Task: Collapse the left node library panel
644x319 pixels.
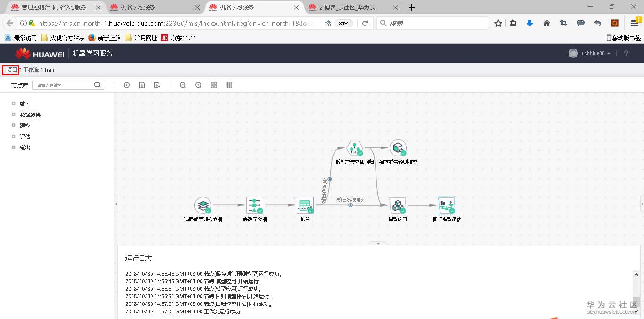Action: [116, 204]
